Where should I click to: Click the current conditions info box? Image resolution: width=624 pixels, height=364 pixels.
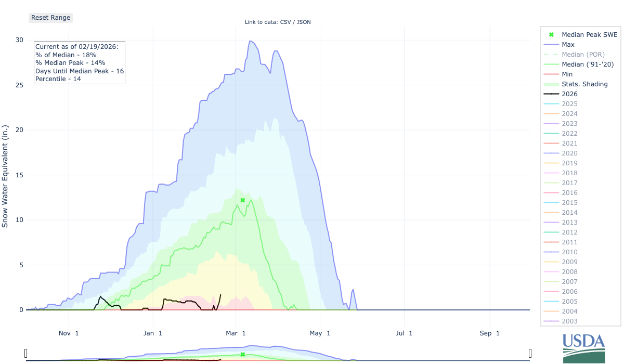(x=79, y=63)
